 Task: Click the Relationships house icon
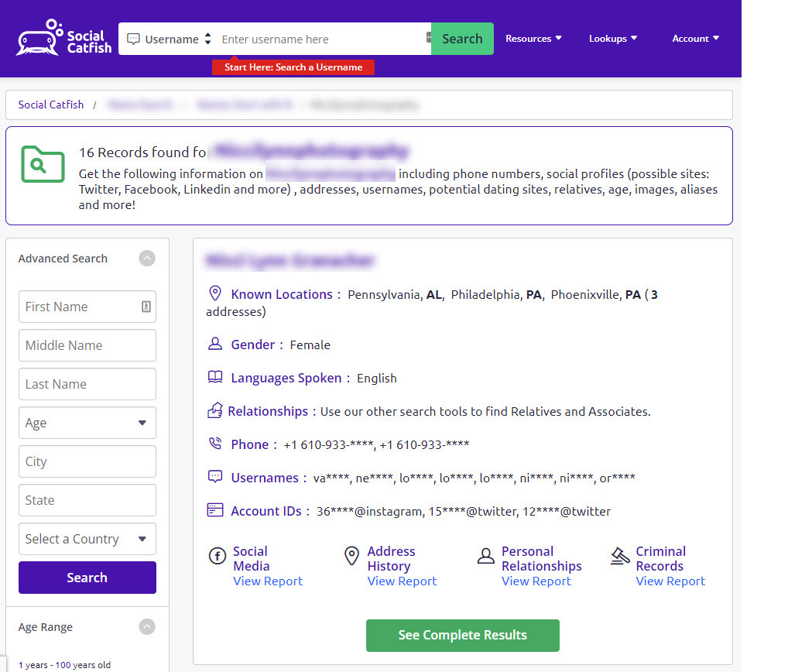tap(215, 410)
